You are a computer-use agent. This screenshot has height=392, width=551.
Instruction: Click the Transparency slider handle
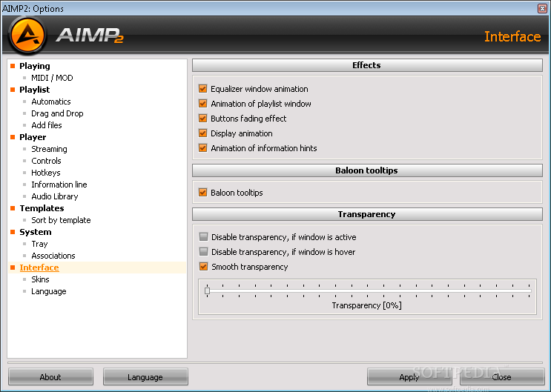[208, 290]
